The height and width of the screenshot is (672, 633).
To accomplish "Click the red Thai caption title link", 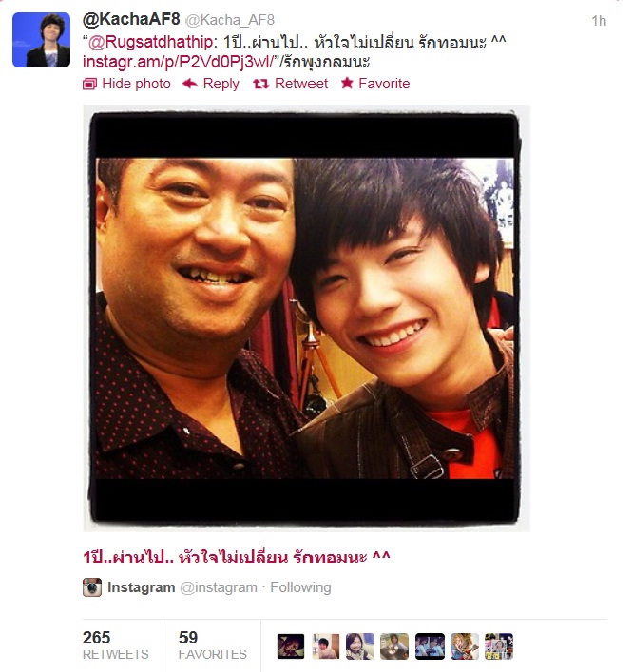I will pos(236,557).
